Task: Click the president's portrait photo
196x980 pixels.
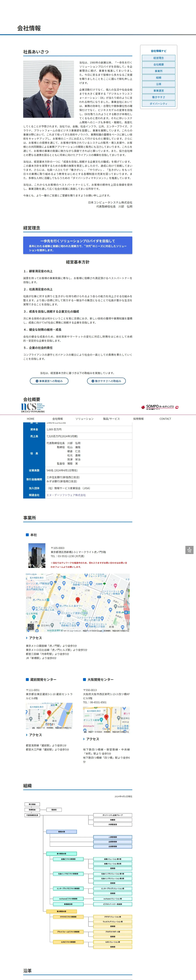Action: click(x=49, y=89)
